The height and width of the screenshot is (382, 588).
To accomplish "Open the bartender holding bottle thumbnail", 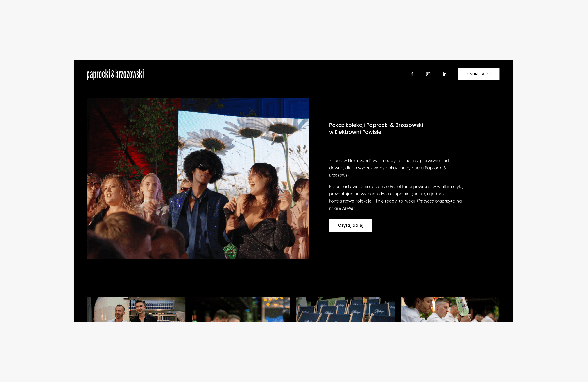I will point(450,309).
